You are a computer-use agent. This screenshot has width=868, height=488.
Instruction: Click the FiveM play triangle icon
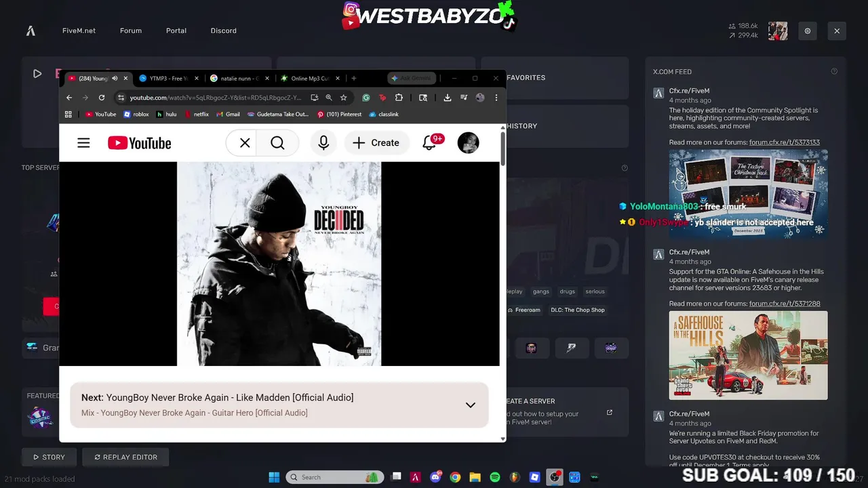coord(37,74)
